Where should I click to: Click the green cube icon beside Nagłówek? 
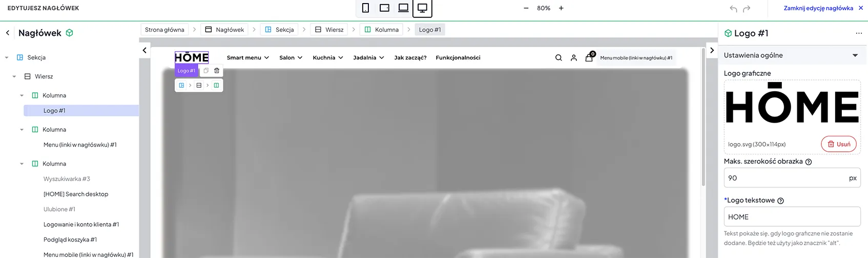point(70,33)
